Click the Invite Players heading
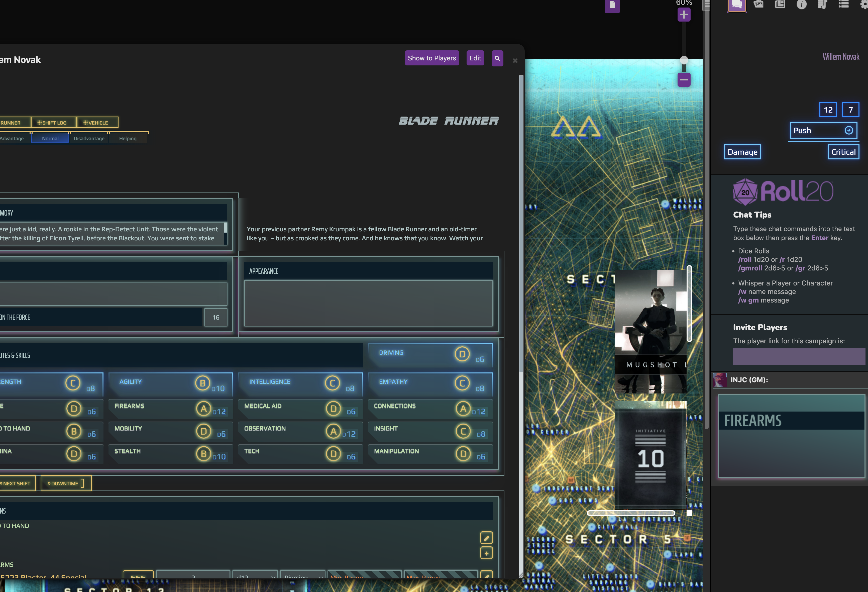 coord(760,327)
